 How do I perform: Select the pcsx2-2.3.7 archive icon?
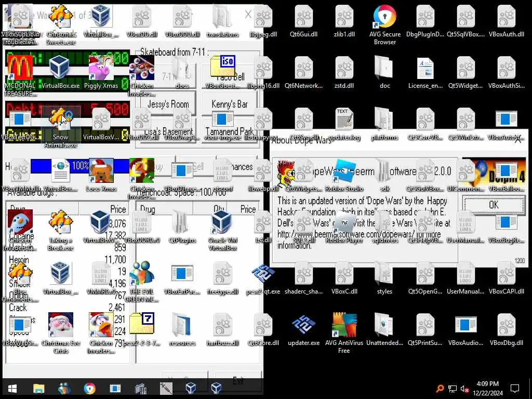click(x=141, y=329)
